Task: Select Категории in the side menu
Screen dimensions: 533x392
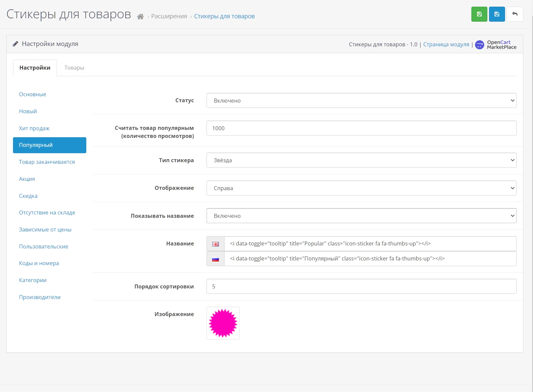Action: click(50, 280)
